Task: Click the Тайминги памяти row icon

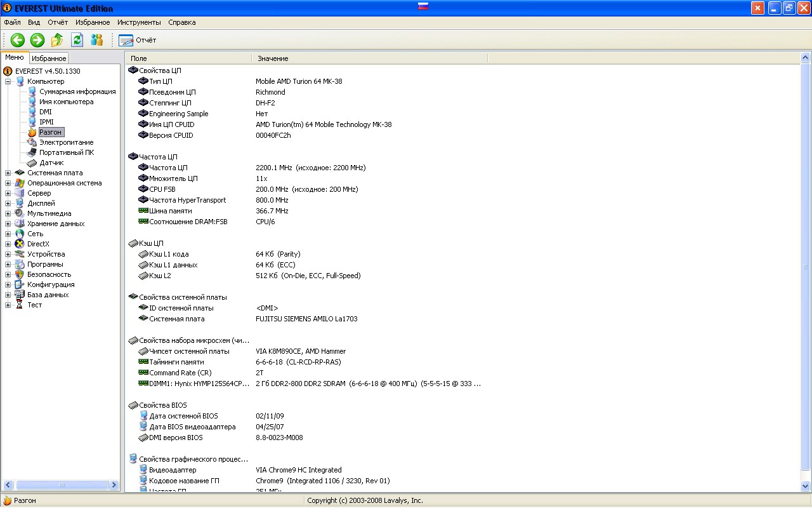Action: tap(143, 361)
